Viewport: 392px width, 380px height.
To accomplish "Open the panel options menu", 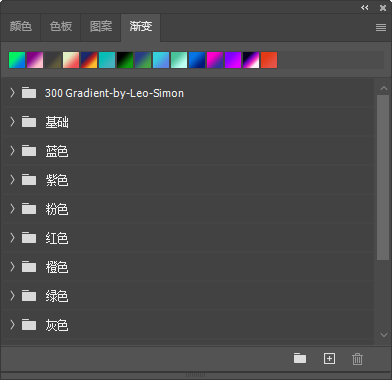I will (381, 27).
